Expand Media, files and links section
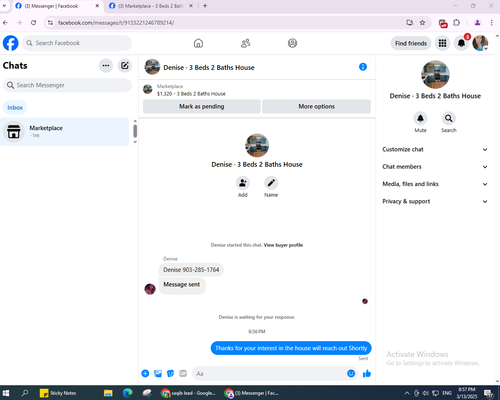500x400 pixels. coord(435,184)
